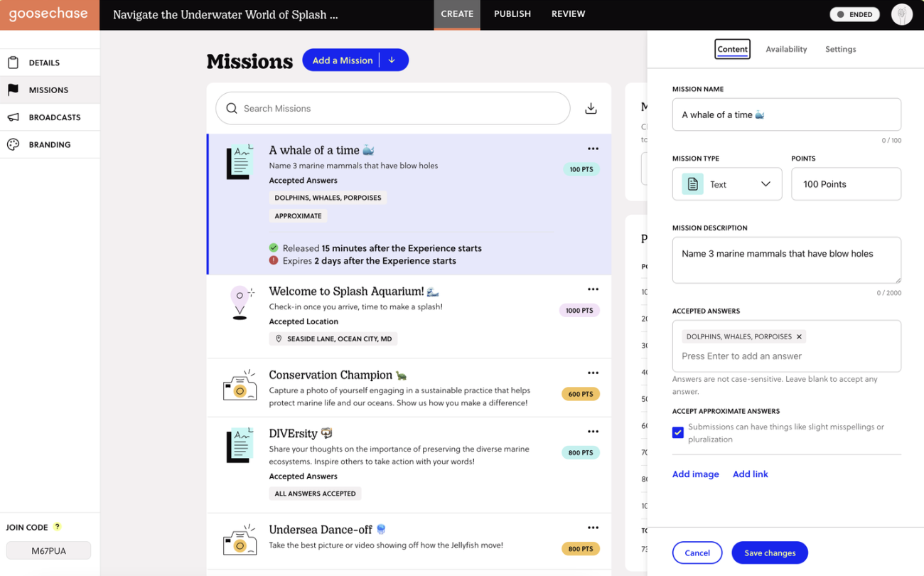The image size is (924, 576).
Task: Click the ALL ANSWERS ACCEPTED tag
Action: pos(315,494)
